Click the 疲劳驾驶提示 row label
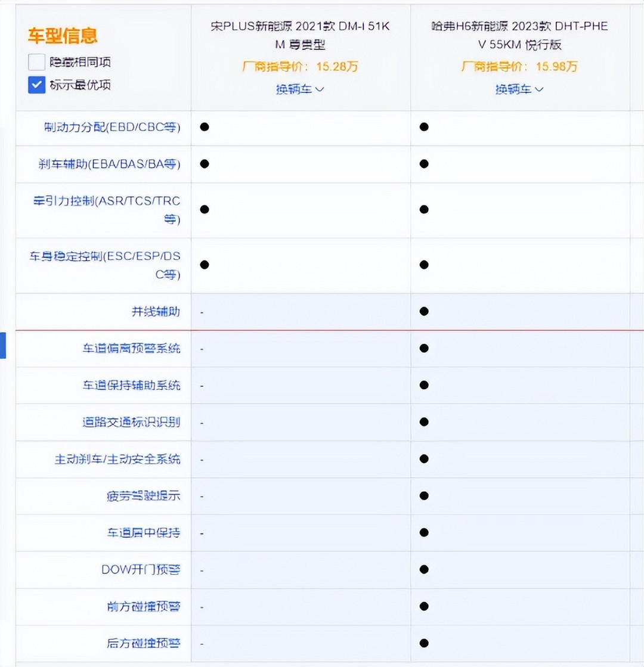The image size is (644, 667). 144,495
